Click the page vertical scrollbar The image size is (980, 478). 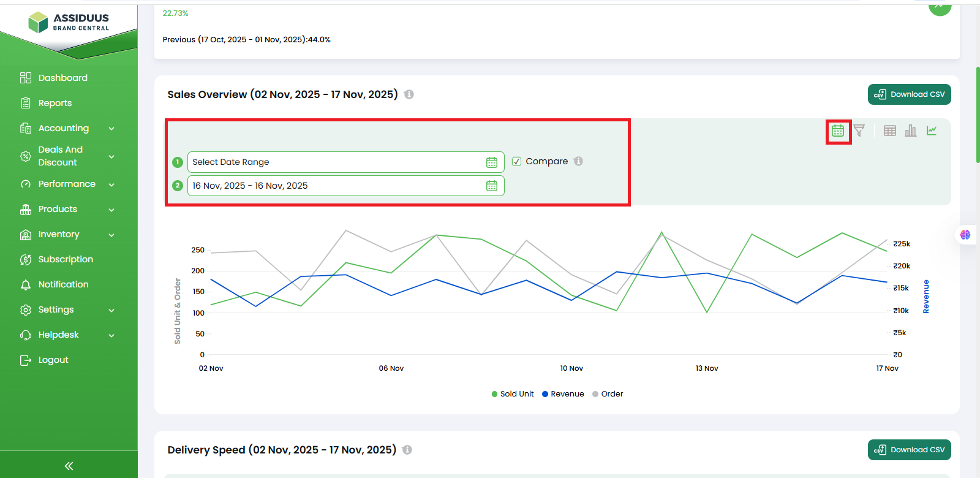click(978, 115)
